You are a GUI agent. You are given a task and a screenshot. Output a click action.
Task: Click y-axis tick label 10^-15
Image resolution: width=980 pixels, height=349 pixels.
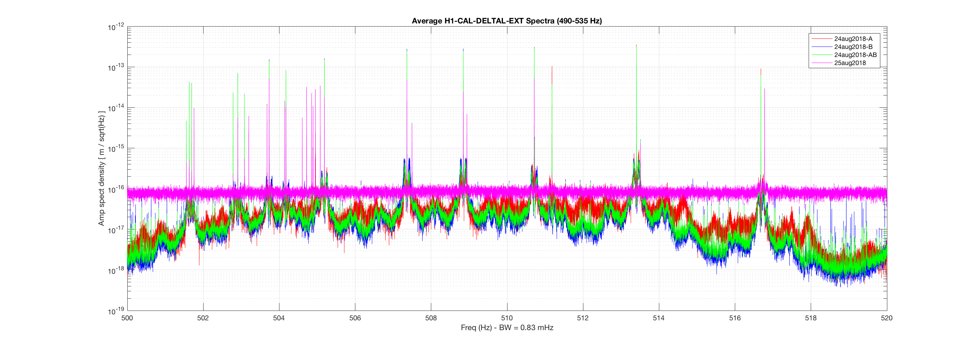(x=116, y=149)
